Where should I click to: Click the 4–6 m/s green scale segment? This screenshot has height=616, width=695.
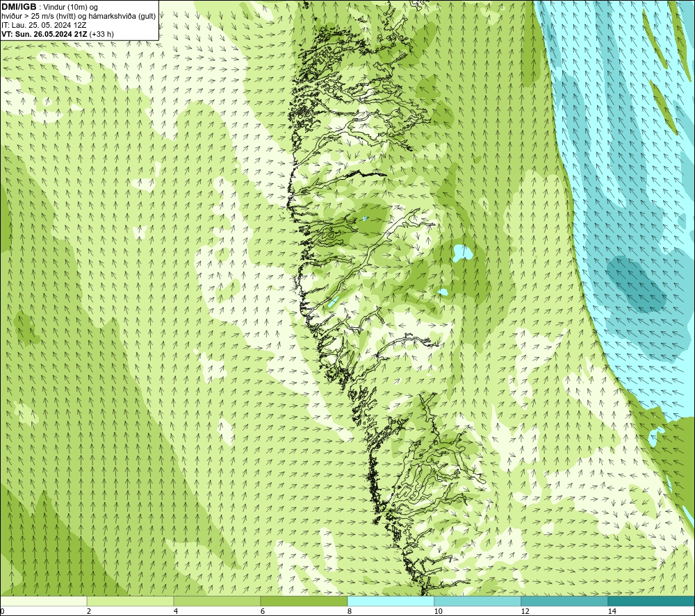pyautogui.click(x=217, y=601)
